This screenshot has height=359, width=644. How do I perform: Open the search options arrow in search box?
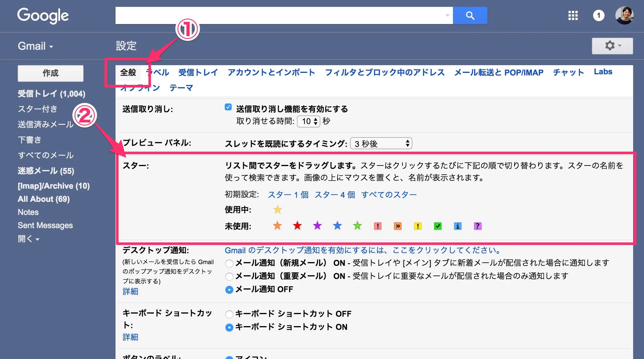point(448,15)
